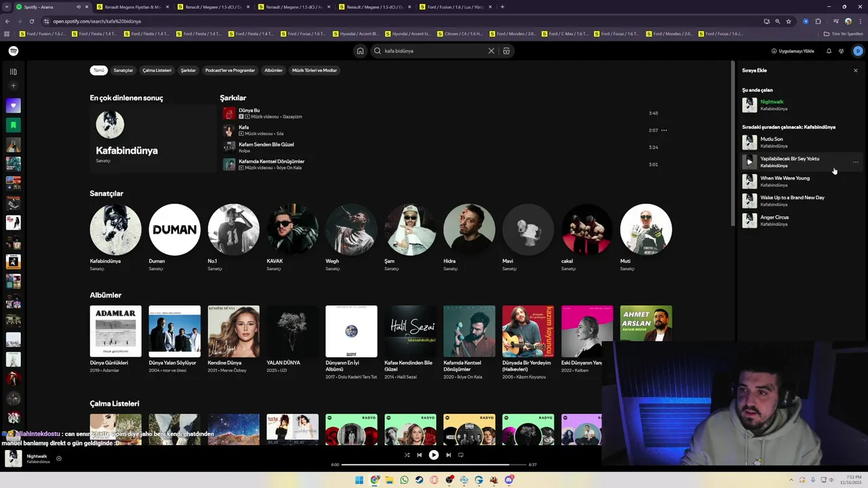Click the Şarkılar section heading
The image size is (868, 488).
(x=233, y=98)
